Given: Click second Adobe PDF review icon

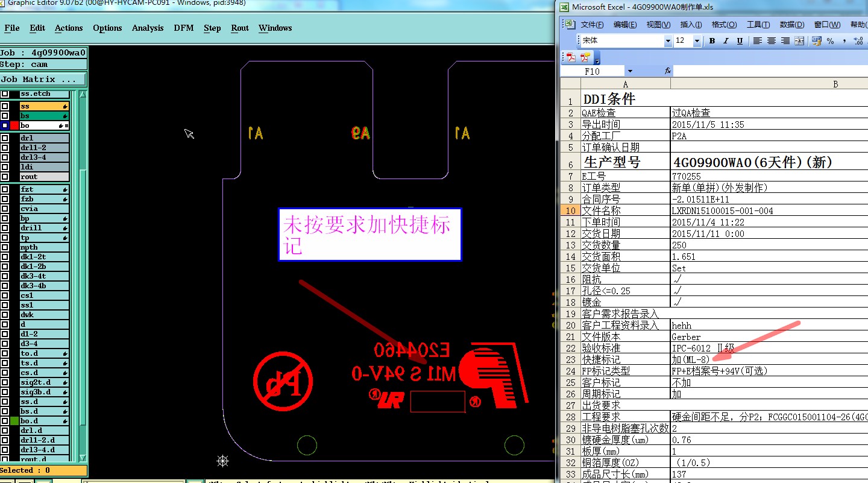Looking at the screenshot, I should (x=585, y=57).
